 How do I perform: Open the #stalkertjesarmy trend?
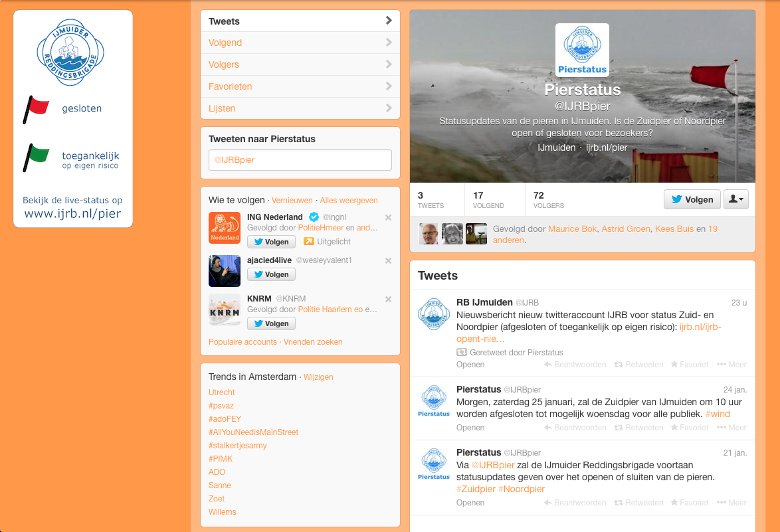coord(238,446)
